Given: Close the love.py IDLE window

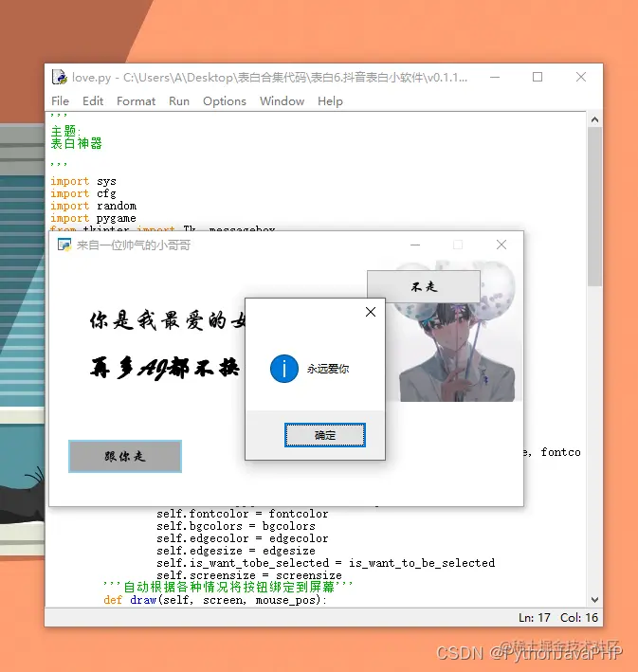Looking at the screenshot, I should (x=581, y=77).
